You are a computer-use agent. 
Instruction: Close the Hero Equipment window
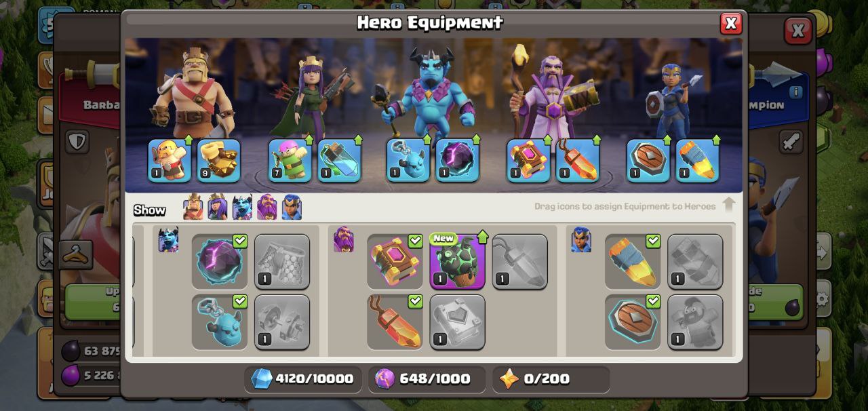pyautogui.click(x=731, y=24)
